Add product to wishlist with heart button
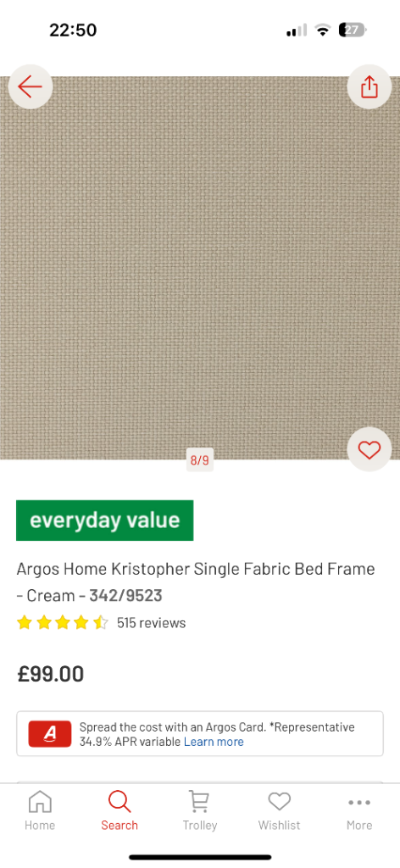 pyautogui.click(x=369, y=449)
